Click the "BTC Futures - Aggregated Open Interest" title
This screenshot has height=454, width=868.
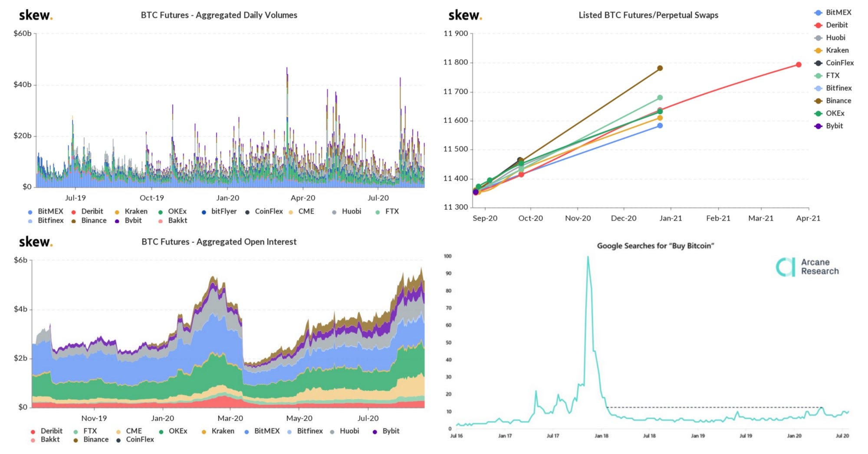tap(219, 242)
